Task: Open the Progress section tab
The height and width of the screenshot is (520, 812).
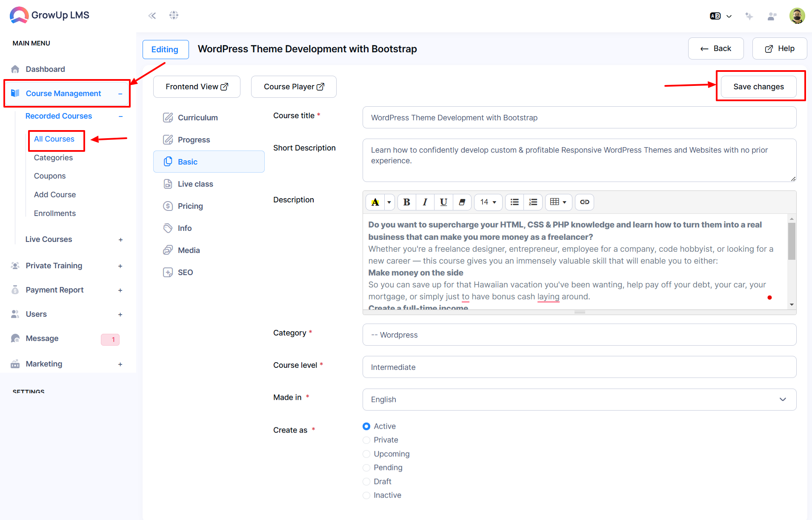Action: click(x=209, y=139)
